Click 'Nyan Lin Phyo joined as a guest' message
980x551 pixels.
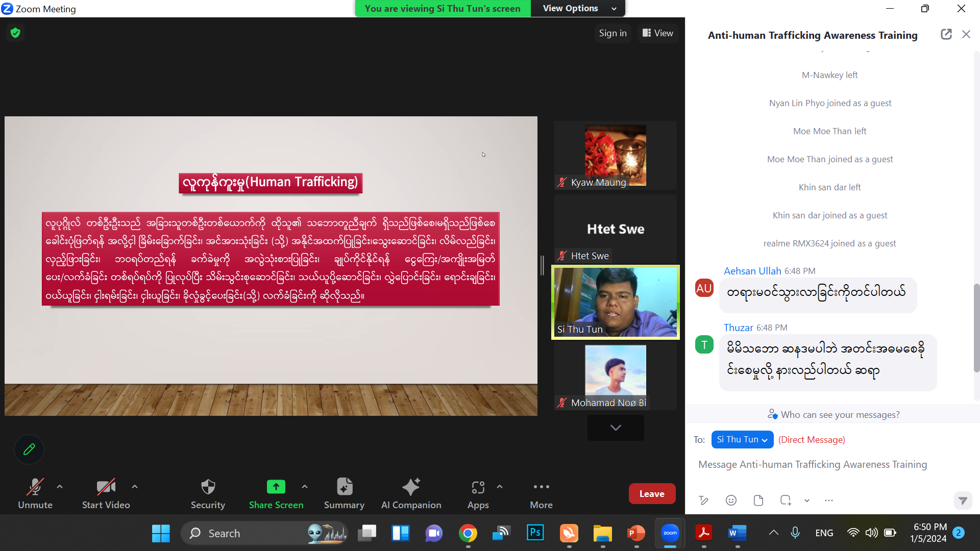[x=830, y=103]
